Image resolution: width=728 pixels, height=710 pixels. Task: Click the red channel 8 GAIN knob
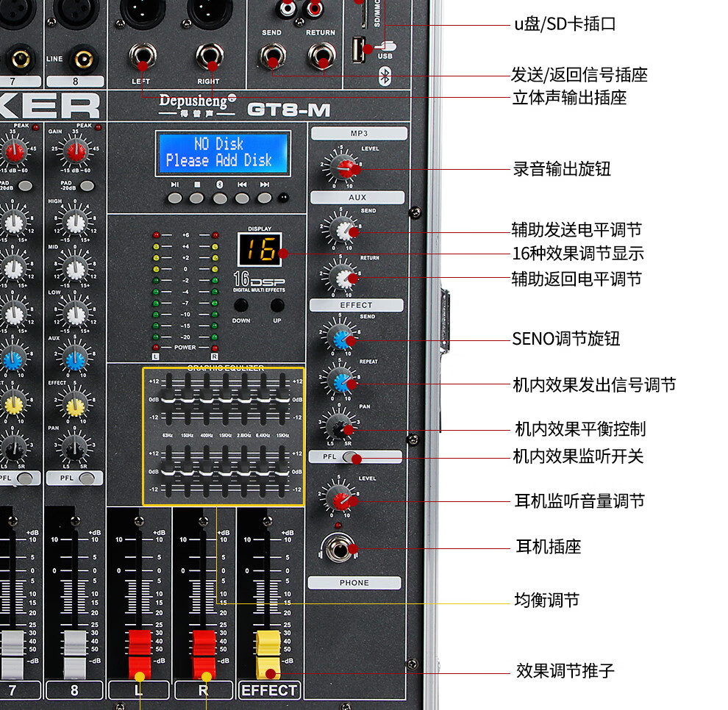(x=75, y=151)
